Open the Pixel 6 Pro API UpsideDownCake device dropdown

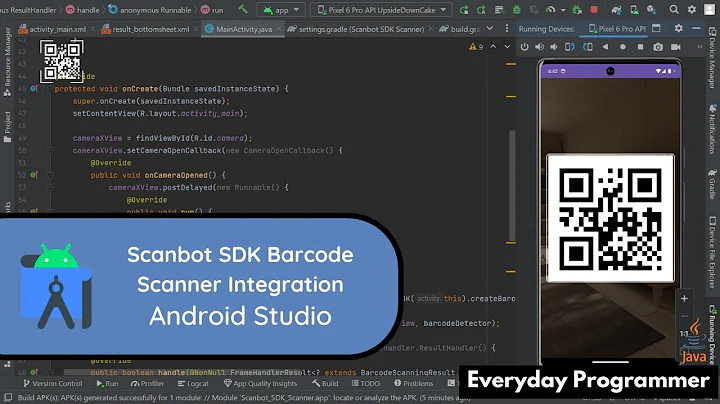382,10
